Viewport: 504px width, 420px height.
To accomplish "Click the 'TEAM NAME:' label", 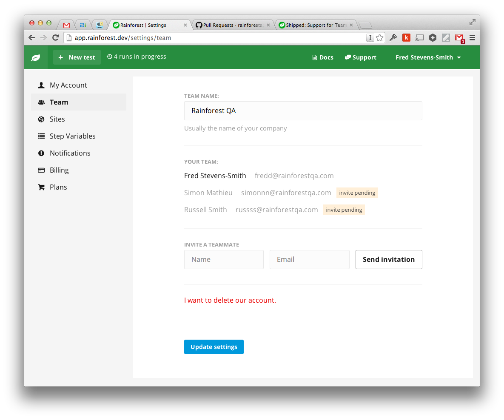I will click(201, 96).
